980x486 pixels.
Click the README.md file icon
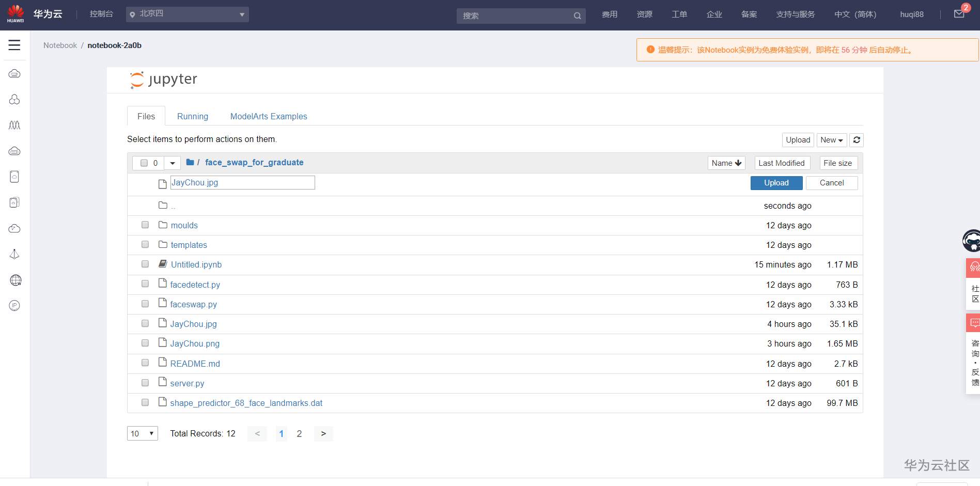pyautogui.click(x=162, y=363)
